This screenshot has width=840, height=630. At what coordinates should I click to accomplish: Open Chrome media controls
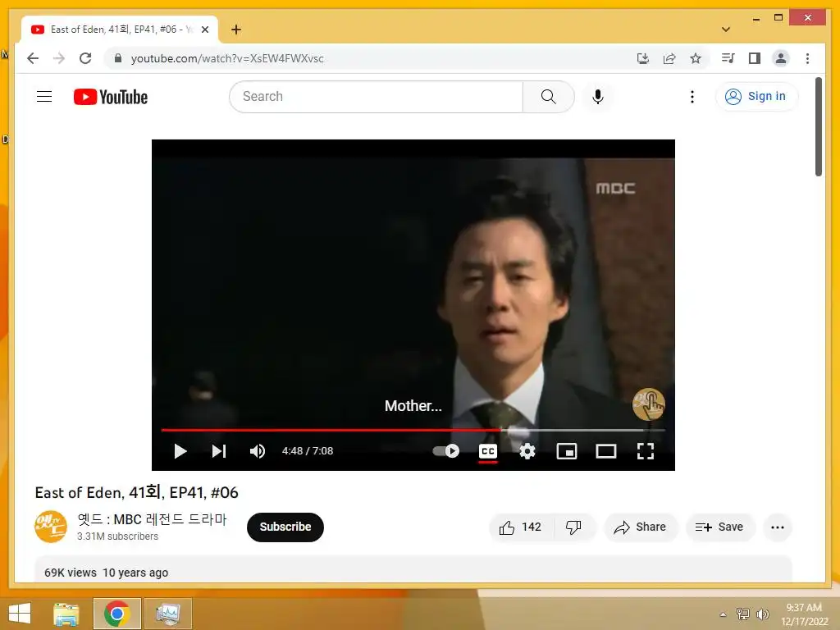pos(728,58)
